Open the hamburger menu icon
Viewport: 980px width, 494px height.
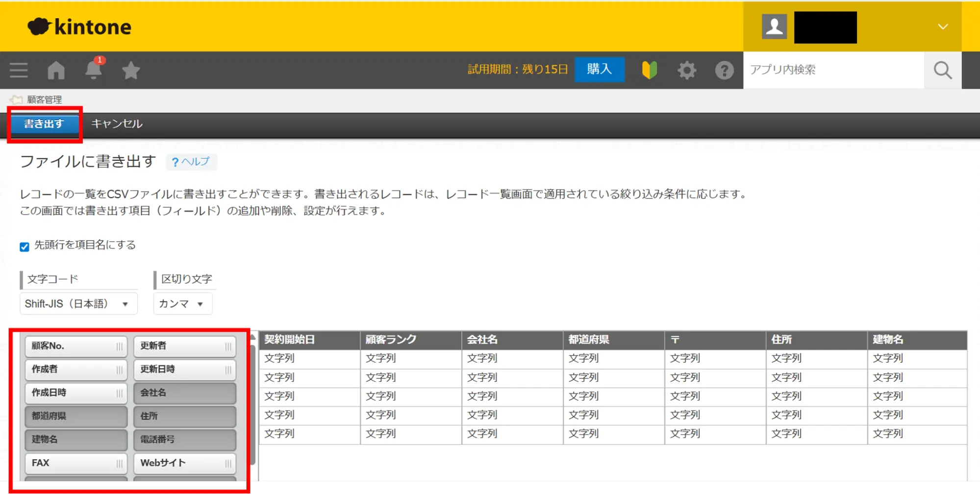[19, 70]
